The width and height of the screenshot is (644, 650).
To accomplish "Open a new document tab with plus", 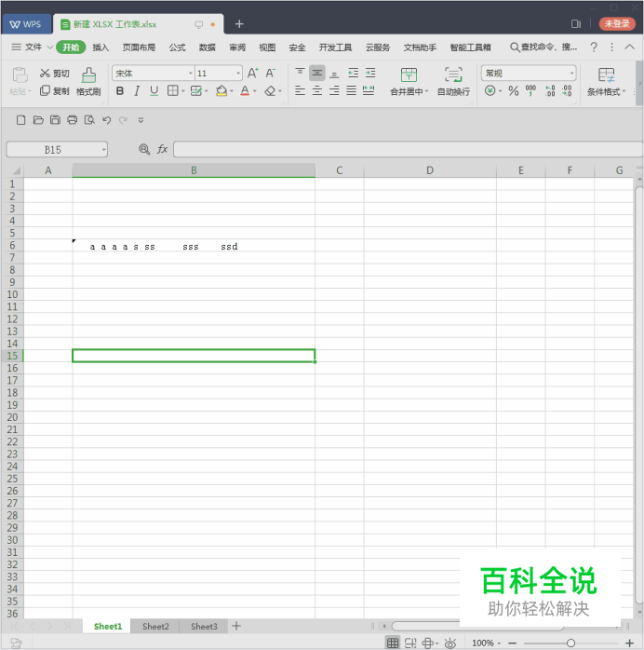I will click(239, 24).
